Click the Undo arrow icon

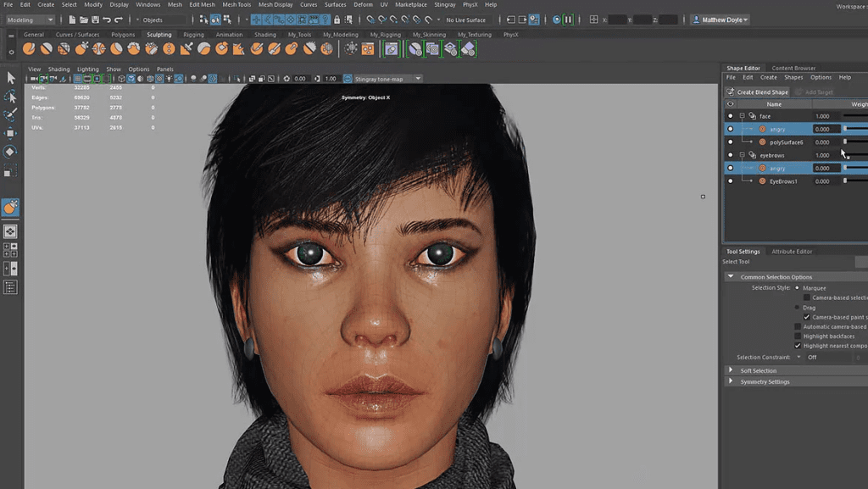click(107, 19)
